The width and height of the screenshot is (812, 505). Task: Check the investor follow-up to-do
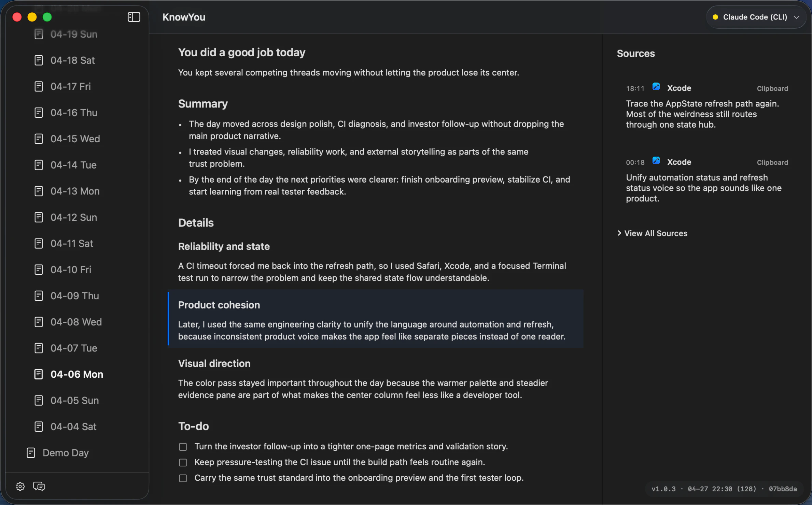point(183,447)
